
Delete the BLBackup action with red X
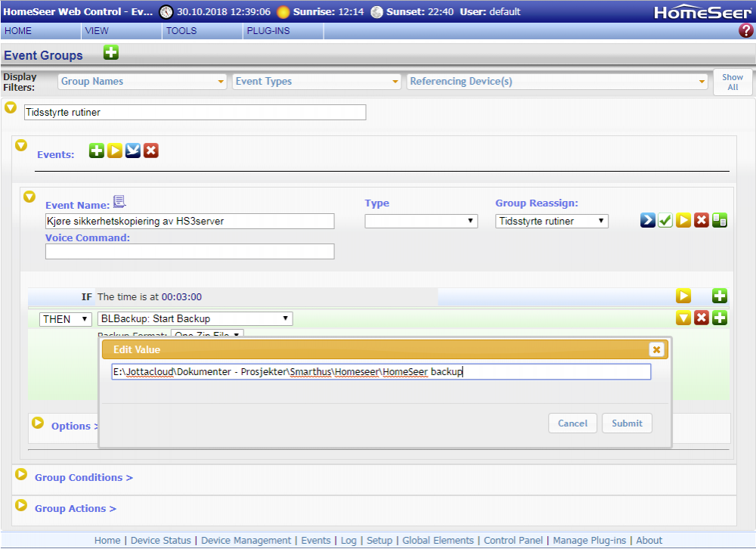tap(702, 318)
